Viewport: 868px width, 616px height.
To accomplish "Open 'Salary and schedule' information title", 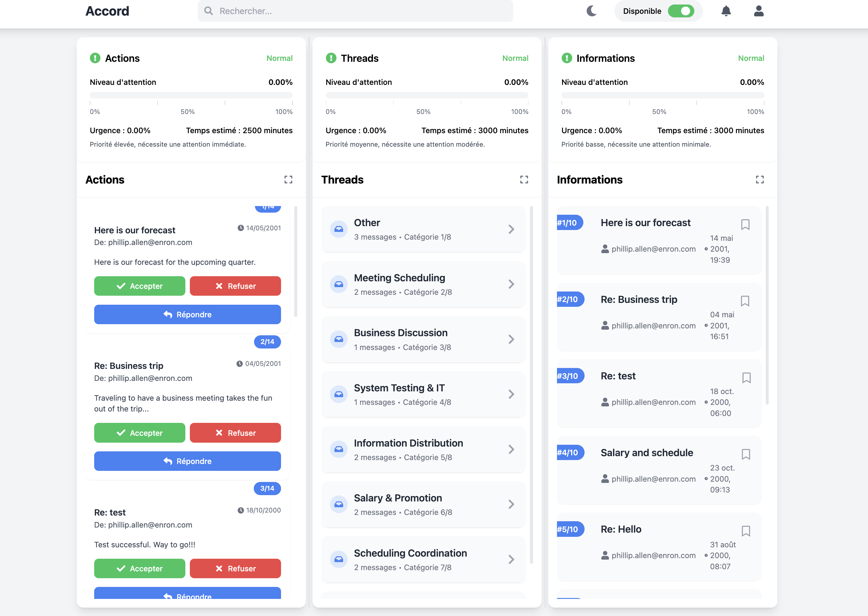I will 647,453.
